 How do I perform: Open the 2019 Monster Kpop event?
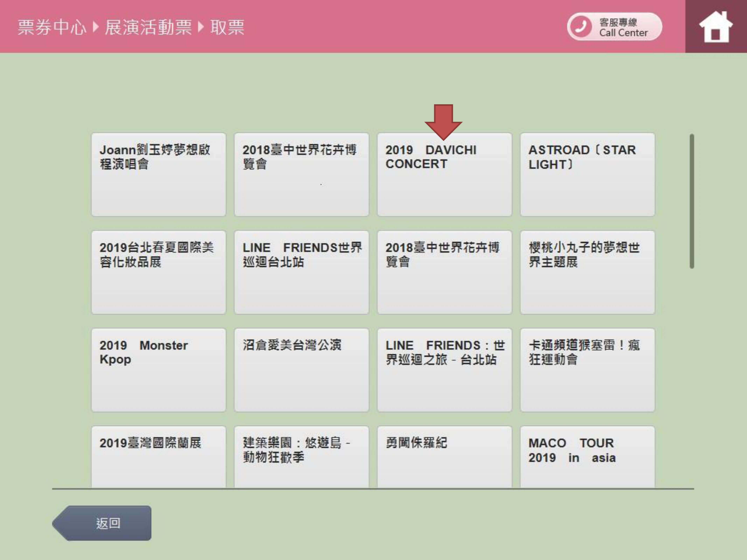[x=158, y=370]
